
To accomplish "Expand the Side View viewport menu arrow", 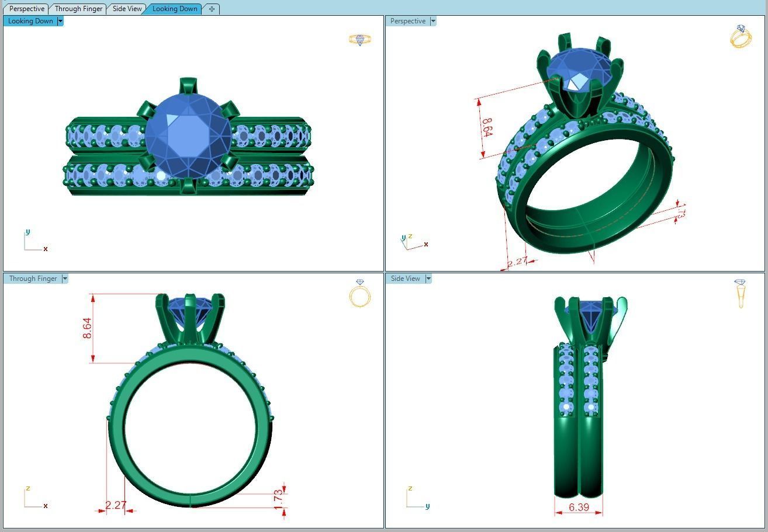I will click(428, 279).
